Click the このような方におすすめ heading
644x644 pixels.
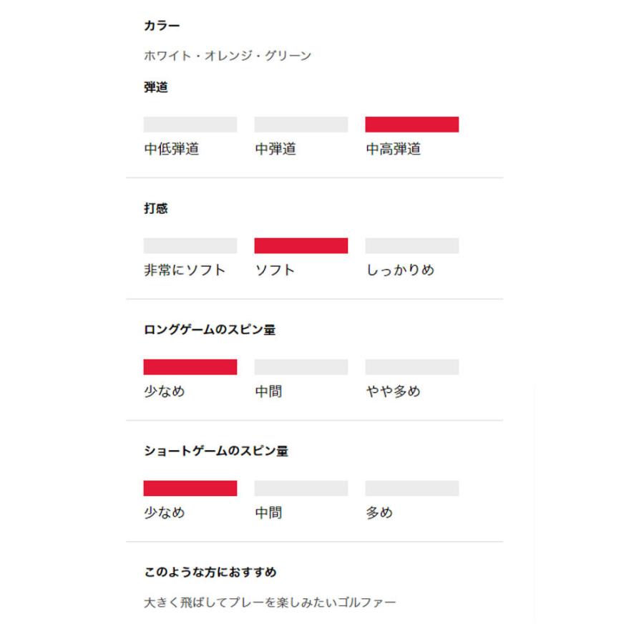[210, 572]
